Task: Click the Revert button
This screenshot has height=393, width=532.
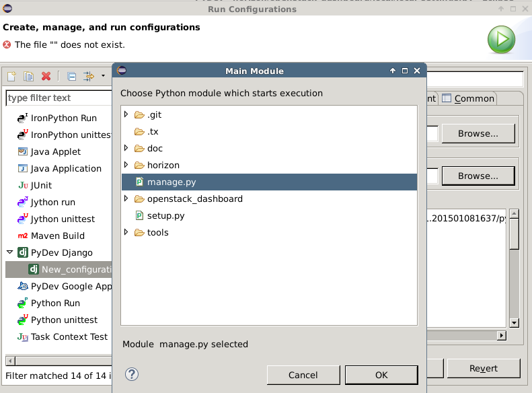Action: click(x=484, y=368)
